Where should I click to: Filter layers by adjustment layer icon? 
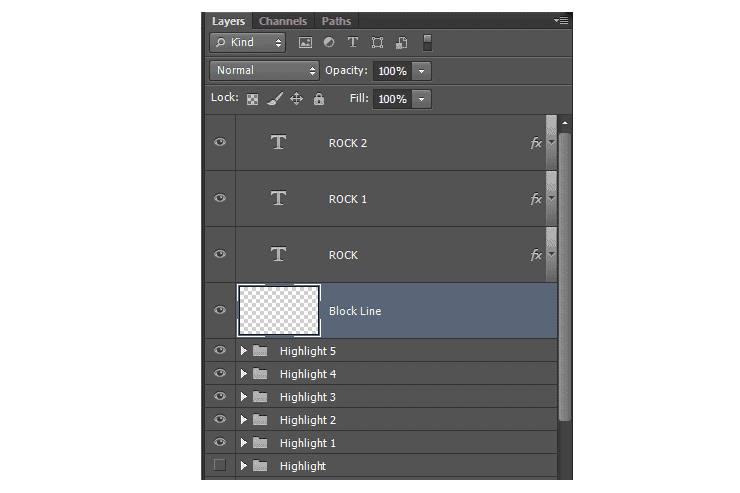[329, 42]
